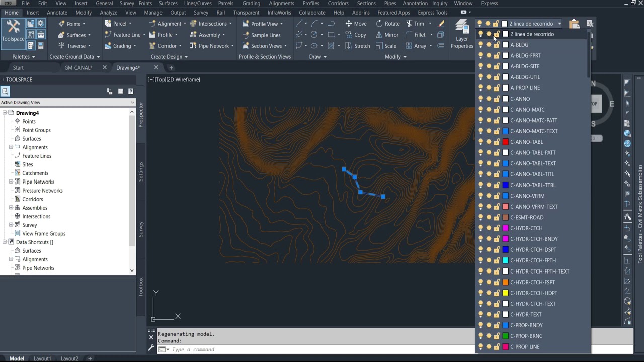Switch to Layout1 tab

42,358
